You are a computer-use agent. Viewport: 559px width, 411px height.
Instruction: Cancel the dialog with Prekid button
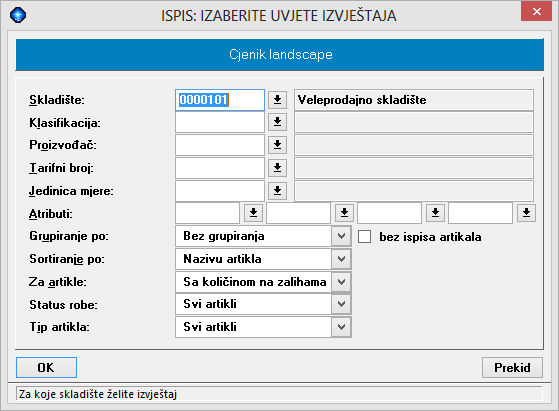pyautogui.click(x=512, y=368)
